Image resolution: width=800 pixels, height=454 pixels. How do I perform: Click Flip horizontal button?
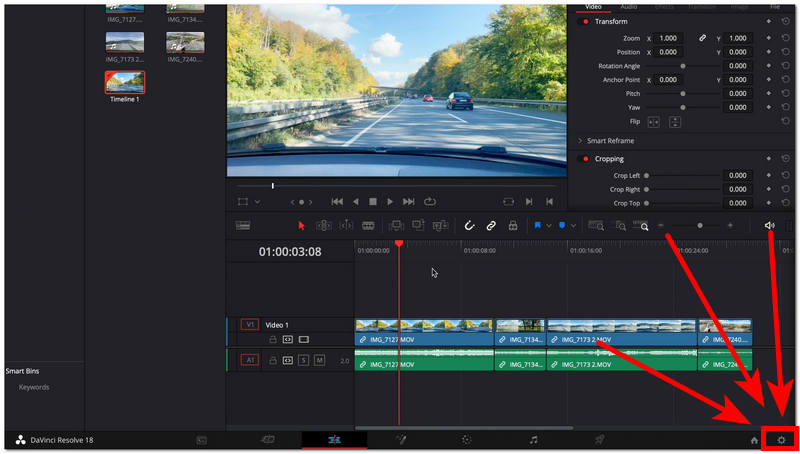click(653, 122)
